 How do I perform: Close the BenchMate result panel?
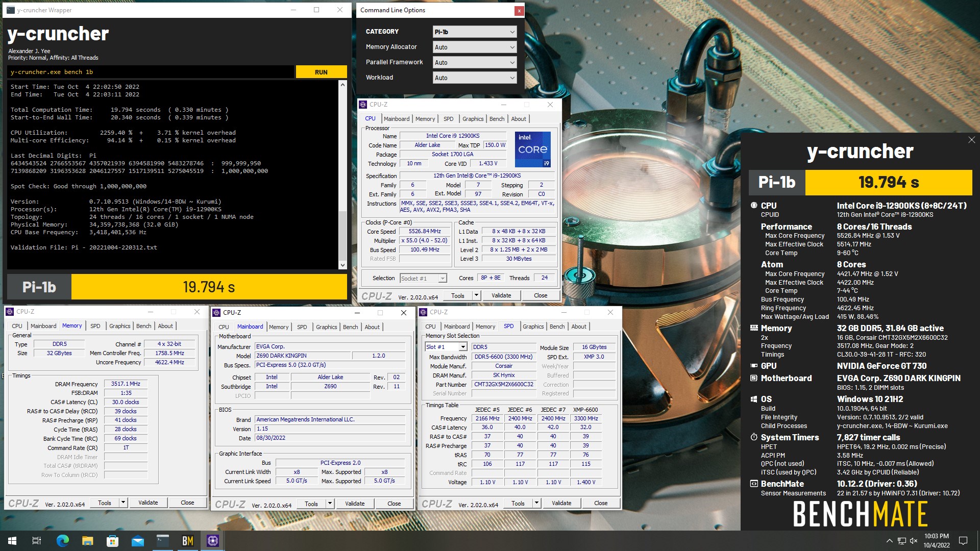971,140
